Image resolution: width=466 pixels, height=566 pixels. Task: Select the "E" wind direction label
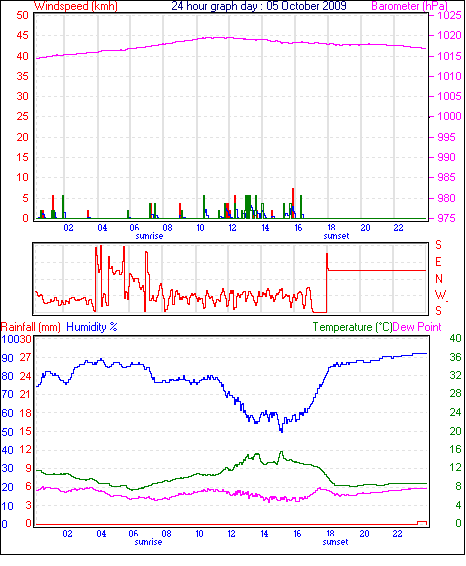tap(438, 262)
